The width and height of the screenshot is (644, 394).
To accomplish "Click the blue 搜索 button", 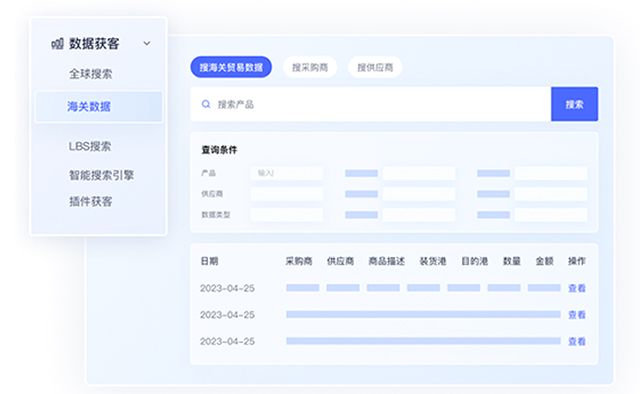I will pos(574,104).
